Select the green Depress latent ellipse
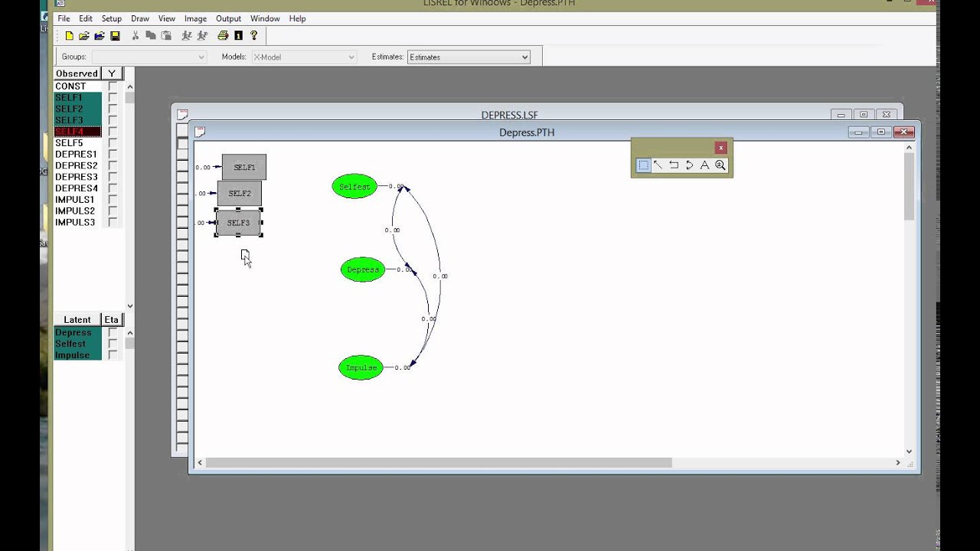 coord(363,269)
